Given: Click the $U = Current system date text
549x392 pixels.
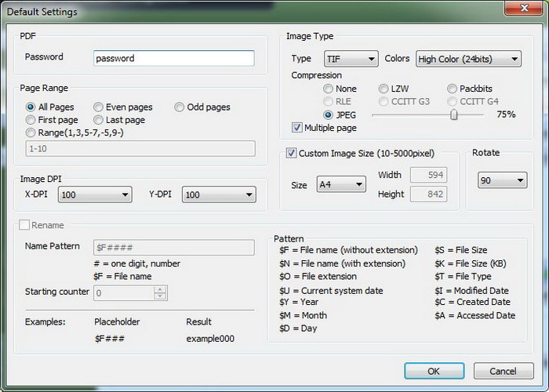Looking at the screenshot, I should (331, 291).
